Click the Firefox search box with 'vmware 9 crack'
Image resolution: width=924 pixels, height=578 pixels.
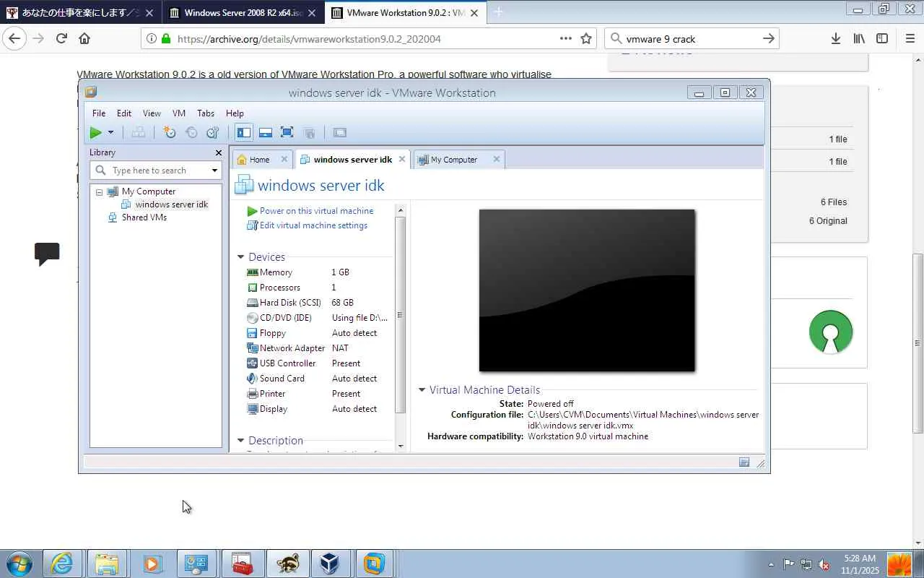pyautogui.click(x=692, y=39)
